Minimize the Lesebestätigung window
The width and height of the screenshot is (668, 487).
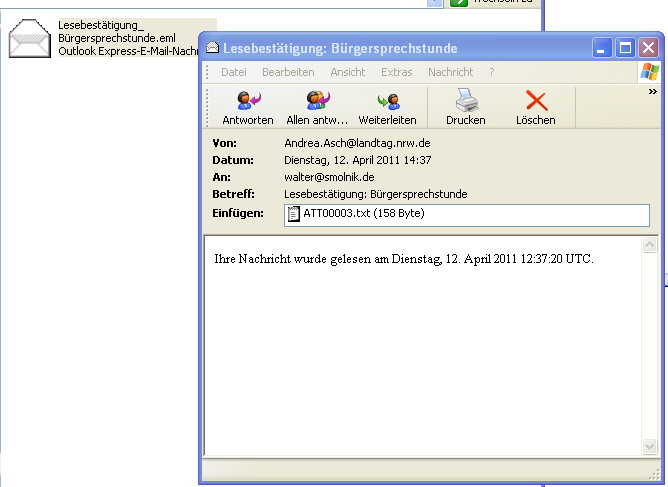pyautogui.click(x=602, y=47)
